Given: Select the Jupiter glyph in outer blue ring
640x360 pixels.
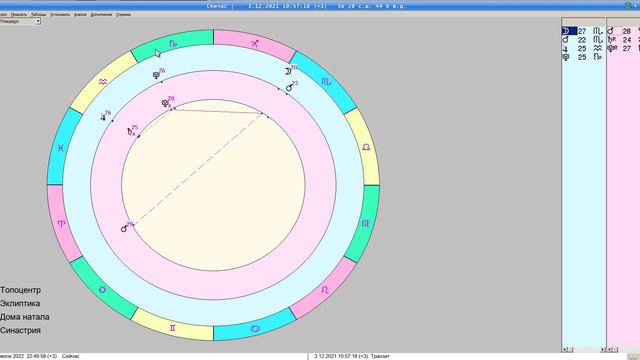Looking at the screenshot, I should pos(103,117).
